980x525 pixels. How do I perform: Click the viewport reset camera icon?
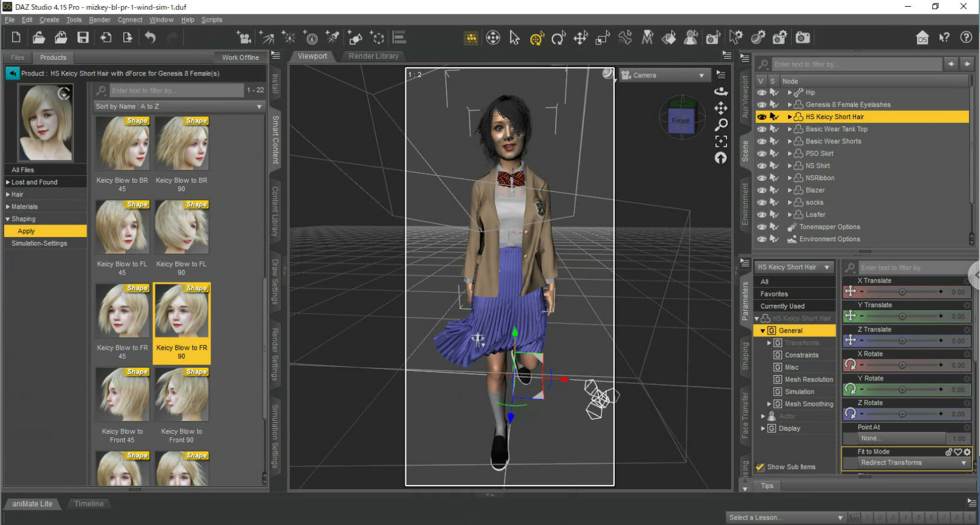(x=720, y=158)
